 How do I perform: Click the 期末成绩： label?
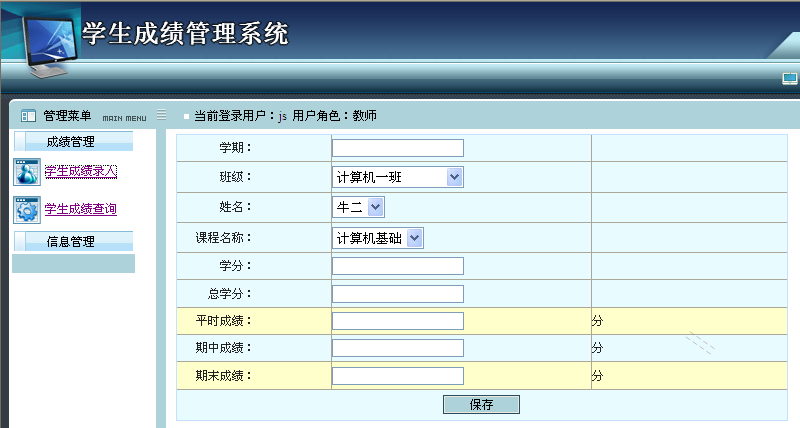pyautogui.click(x=223, y=376)
